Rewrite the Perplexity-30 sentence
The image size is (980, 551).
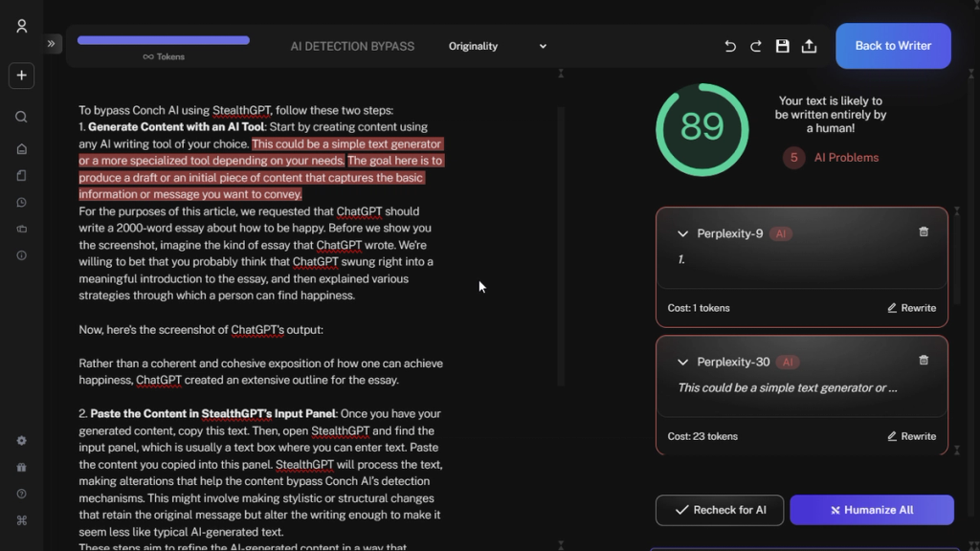[x=912, y=436]
